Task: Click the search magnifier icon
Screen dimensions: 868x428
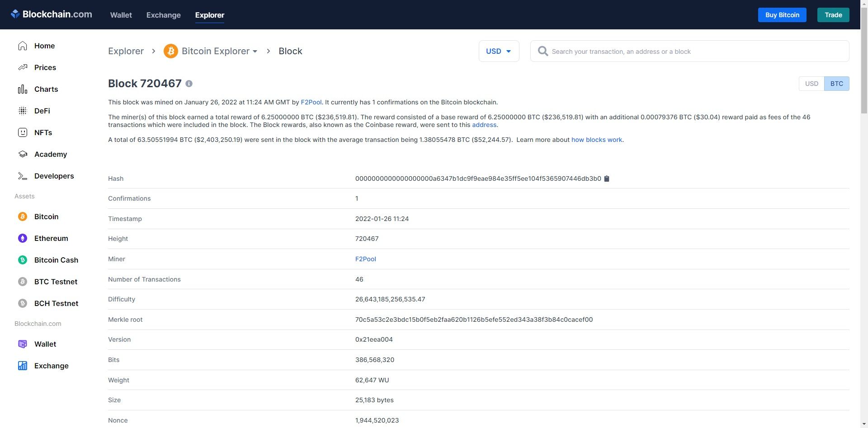Action: point(543,51)
